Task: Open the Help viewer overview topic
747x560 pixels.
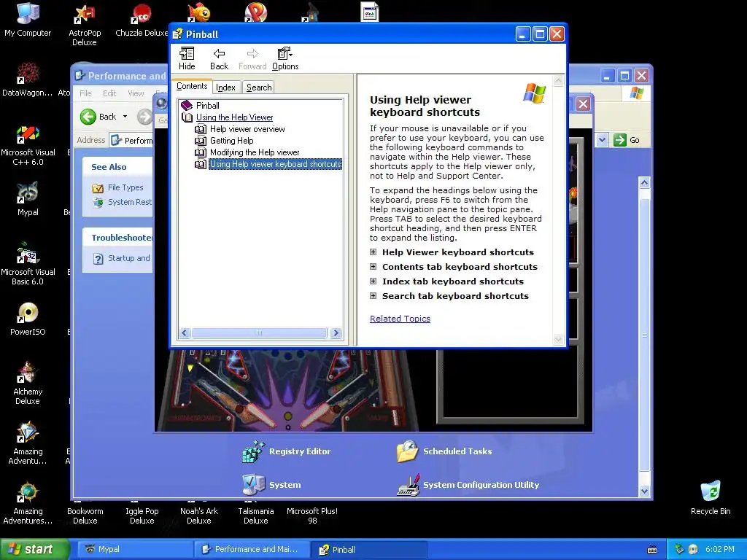Action: [247, 129]
